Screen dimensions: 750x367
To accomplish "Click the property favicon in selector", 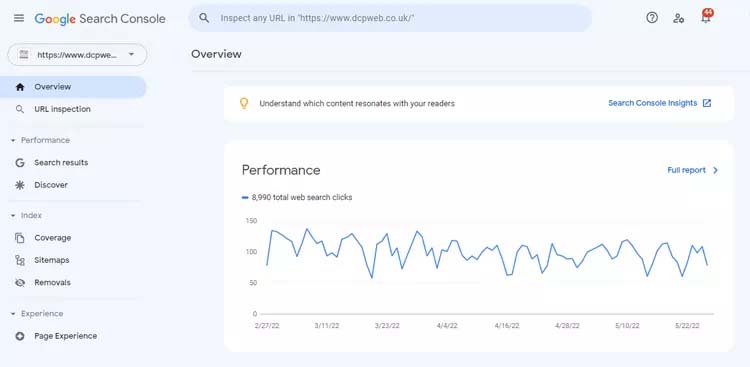I will 23,55.
